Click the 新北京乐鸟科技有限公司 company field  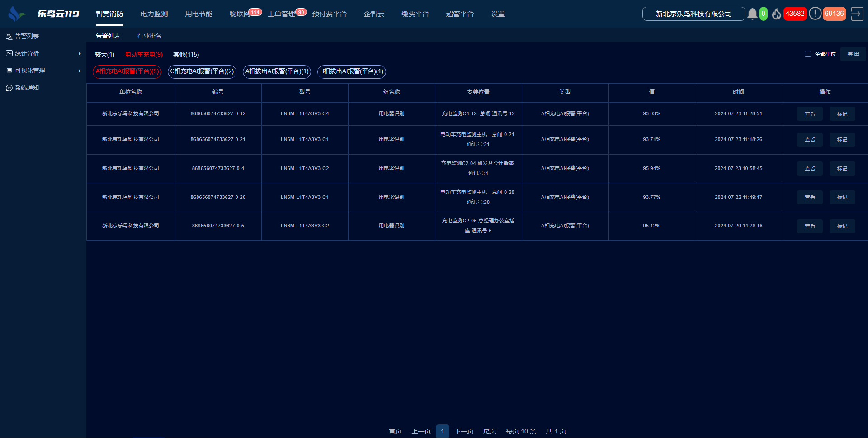pyautogui.click(x=693, y=14)
